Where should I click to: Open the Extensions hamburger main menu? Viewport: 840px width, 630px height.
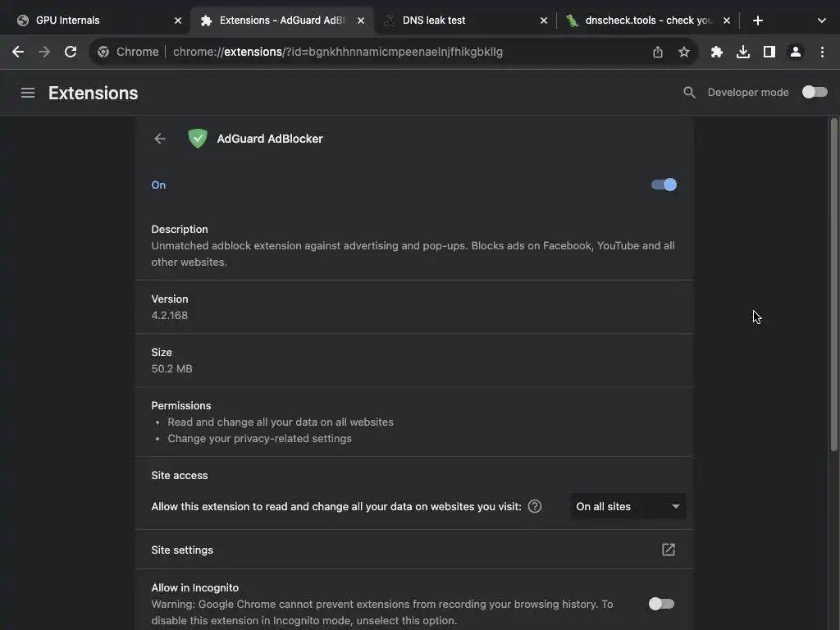(x=28, y=93)
